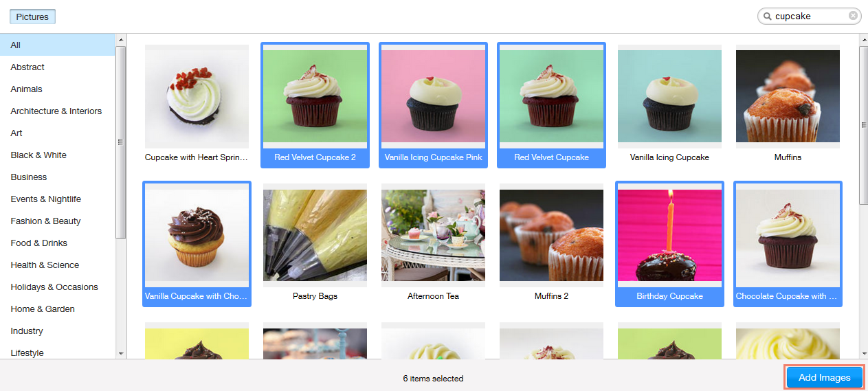The image size is (868, 391).
Task: Select the Muffins thumbnail
Action: [x=788, y=104]
